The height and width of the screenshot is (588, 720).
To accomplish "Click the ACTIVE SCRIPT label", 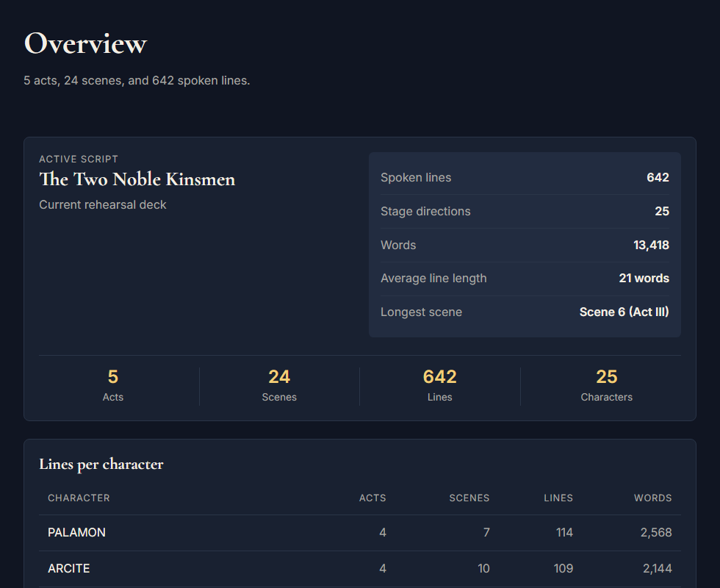I will (79, 159).
